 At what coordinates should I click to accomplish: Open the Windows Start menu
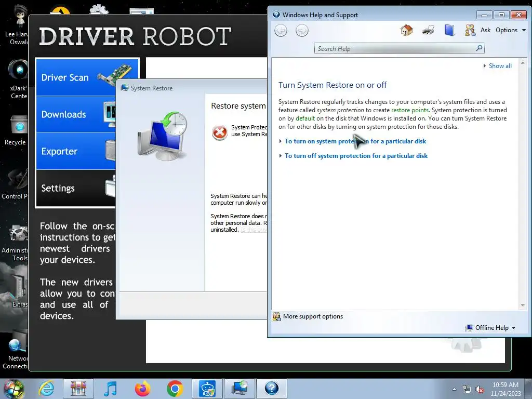coord(14,389)
